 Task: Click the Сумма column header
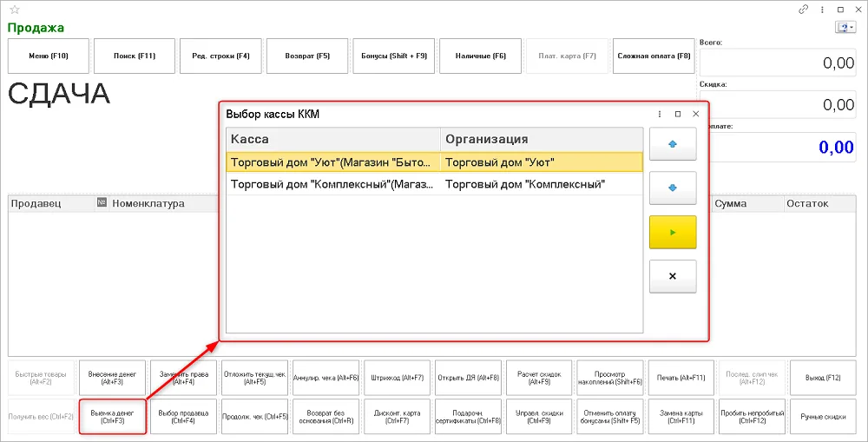746,203
